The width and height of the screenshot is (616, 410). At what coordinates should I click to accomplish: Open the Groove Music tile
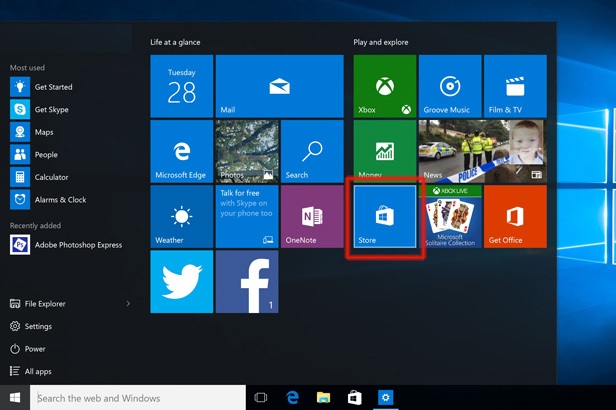click(450, 86)
